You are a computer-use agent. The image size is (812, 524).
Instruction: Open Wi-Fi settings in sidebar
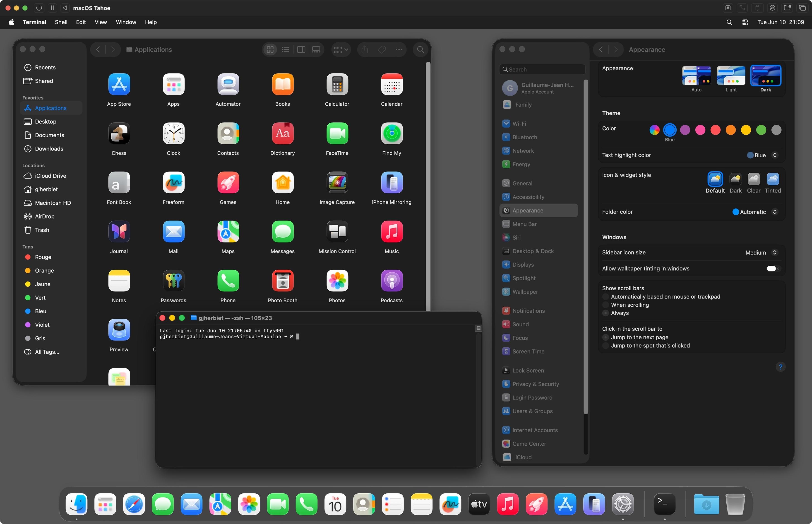tap(539, 124)
